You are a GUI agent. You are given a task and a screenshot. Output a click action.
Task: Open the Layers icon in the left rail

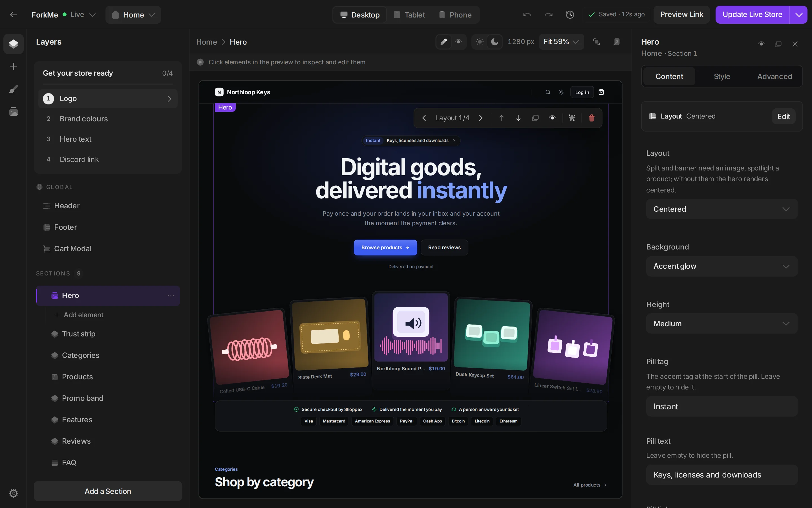tap(14, 44)
